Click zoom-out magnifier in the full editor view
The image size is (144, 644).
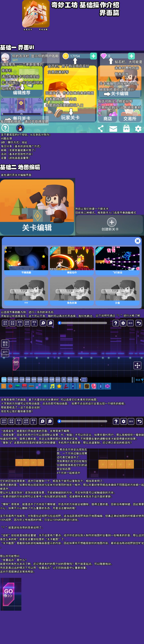tap(50, 323)
